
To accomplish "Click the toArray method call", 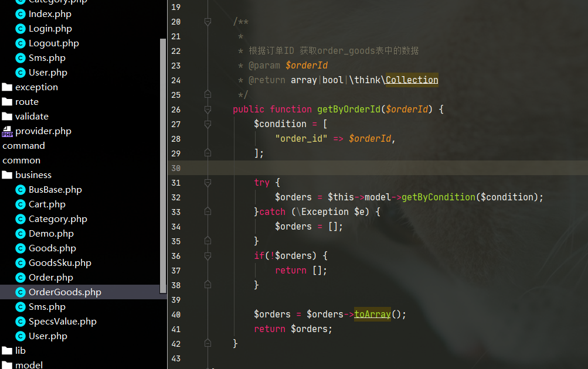I will [372, 314].
